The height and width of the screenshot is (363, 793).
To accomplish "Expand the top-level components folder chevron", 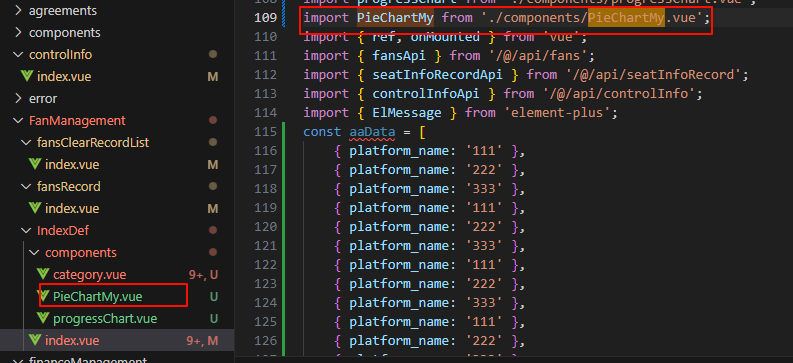I will (x=19, y=33).
